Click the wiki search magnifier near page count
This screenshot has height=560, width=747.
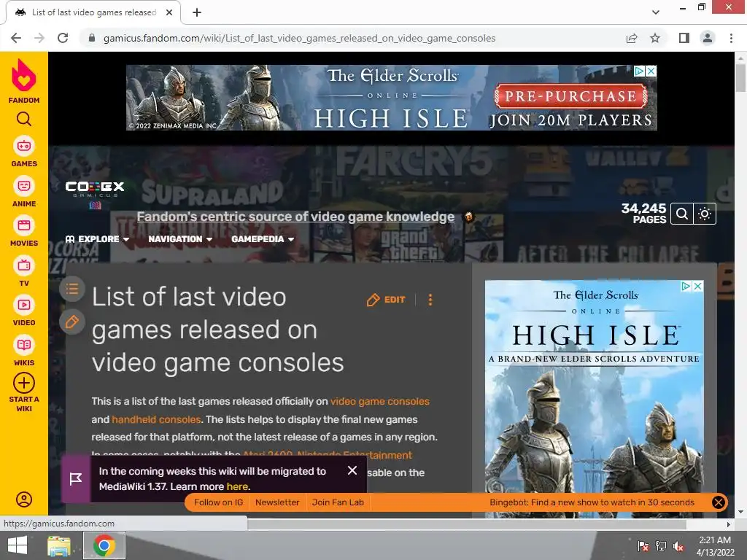(682, 214)
